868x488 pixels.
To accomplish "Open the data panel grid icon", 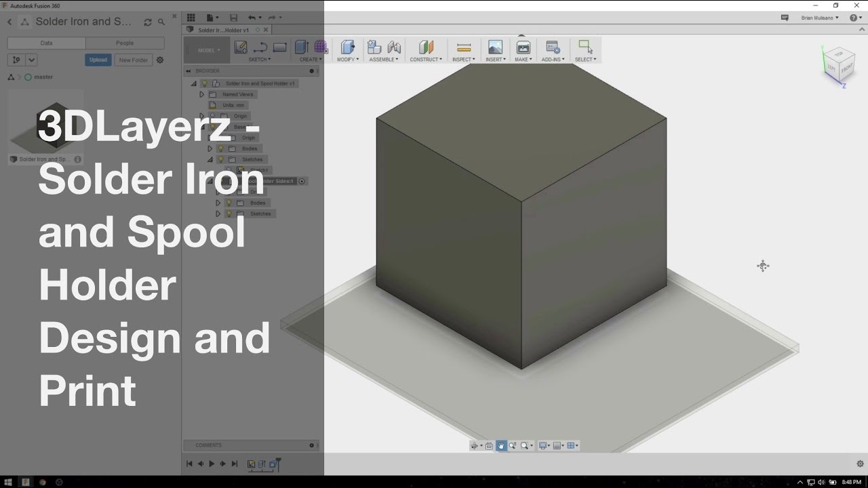I will pos(191,18).
